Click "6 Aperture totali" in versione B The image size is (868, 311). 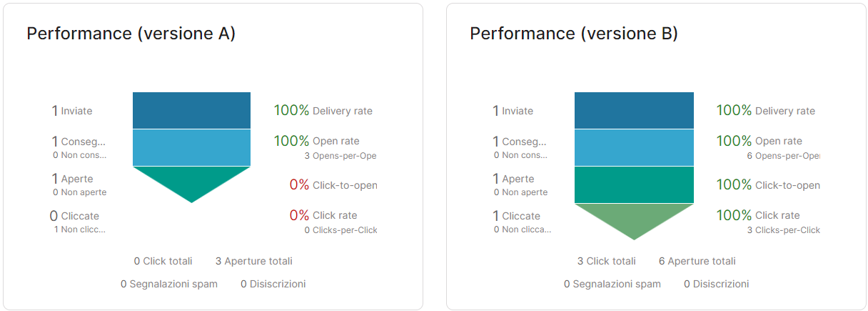click(697, 261)
